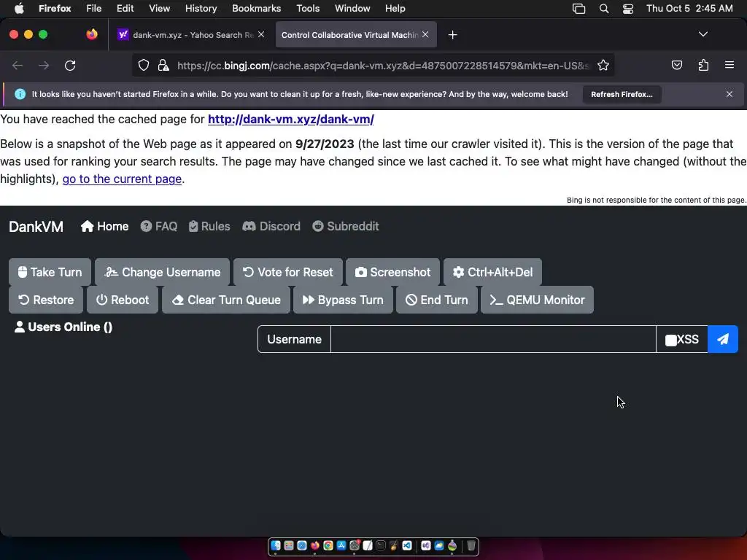
Task: Open the Apple menu
Action: click(19, 8)
